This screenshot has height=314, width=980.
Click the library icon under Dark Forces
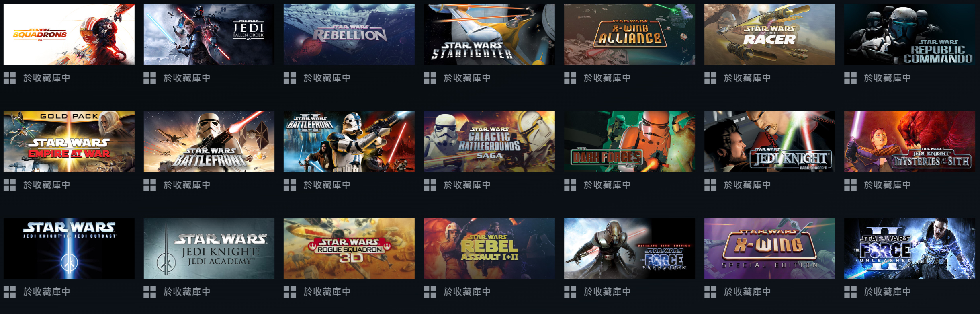(x=570, y=185)
